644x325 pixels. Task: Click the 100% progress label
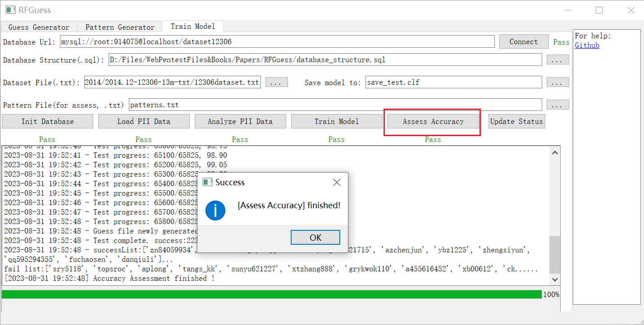point(551,295)
